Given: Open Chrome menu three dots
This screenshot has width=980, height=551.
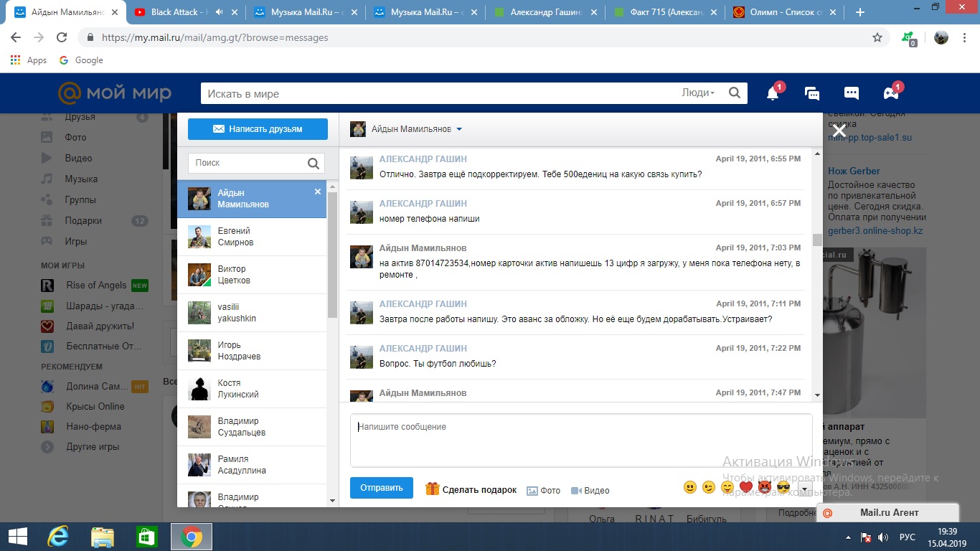Looking at the screenshot, I should tap(966, 37).
